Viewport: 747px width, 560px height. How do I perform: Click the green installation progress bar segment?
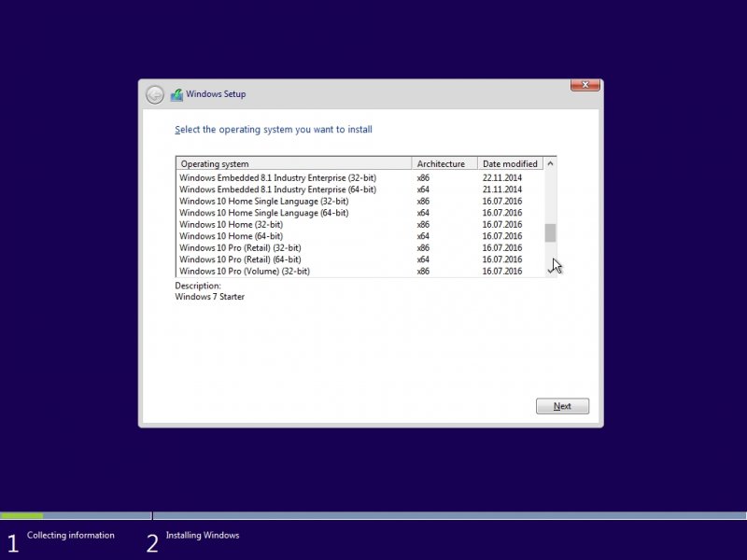21,516
